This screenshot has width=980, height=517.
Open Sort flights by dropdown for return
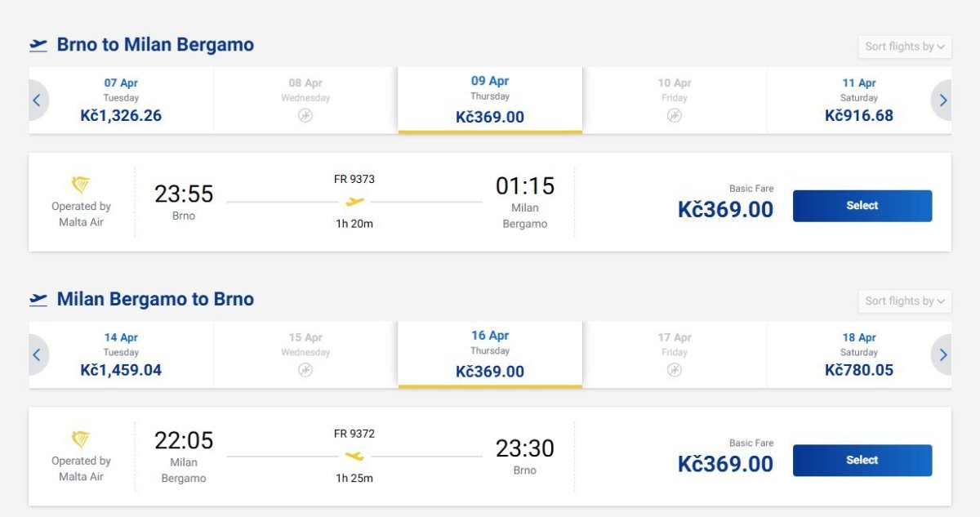(905, 301)
